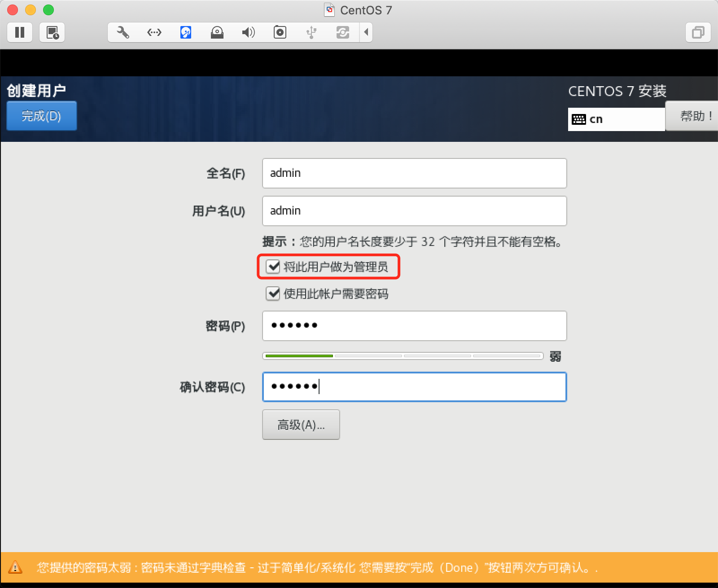The image size is (718, 588).
Task: Click the 密码 password field
Action: pos(415,326)
